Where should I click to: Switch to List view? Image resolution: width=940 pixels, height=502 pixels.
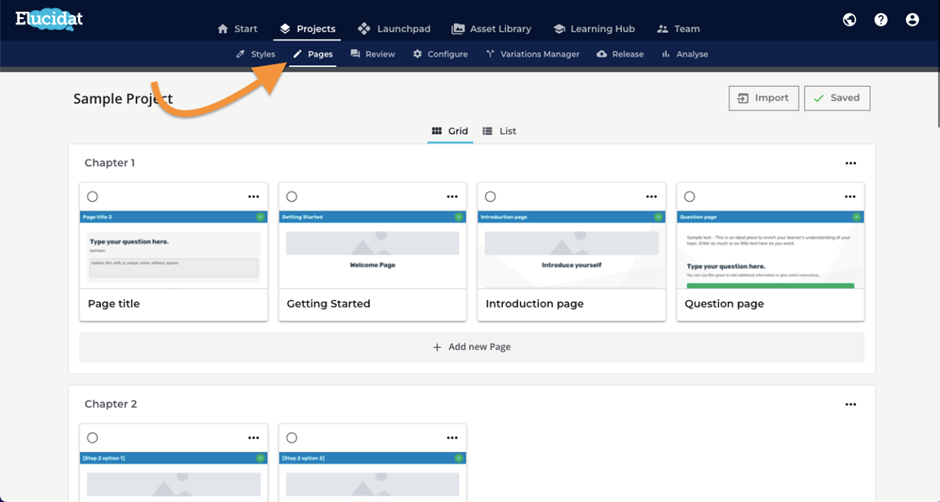(499, 131)
